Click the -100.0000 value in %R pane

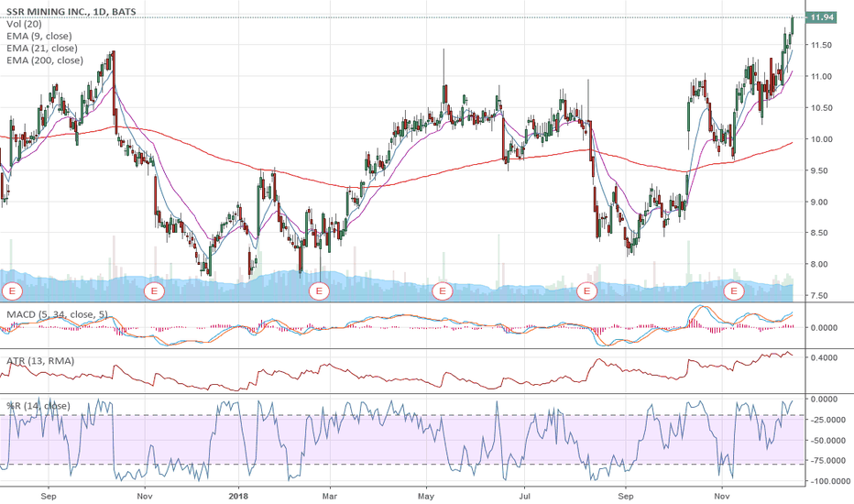(830, 482)
